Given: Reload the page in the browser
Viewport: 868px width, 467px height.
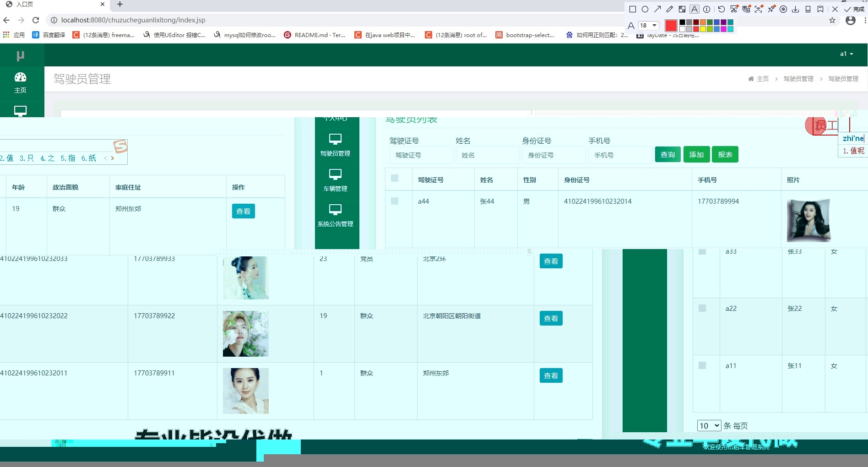Looking at the screenshot, I should 36,20.
